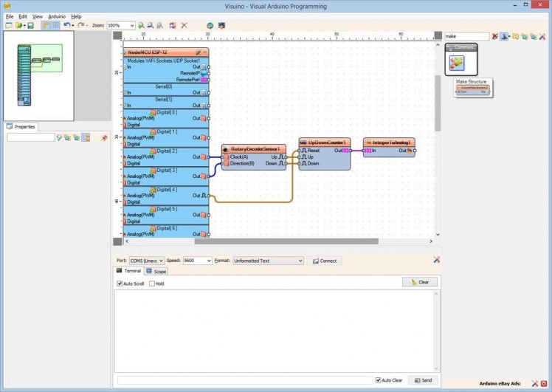The image size is (552, 392).
Task: Click the Clear terminal button
Action: pos(420,282)
